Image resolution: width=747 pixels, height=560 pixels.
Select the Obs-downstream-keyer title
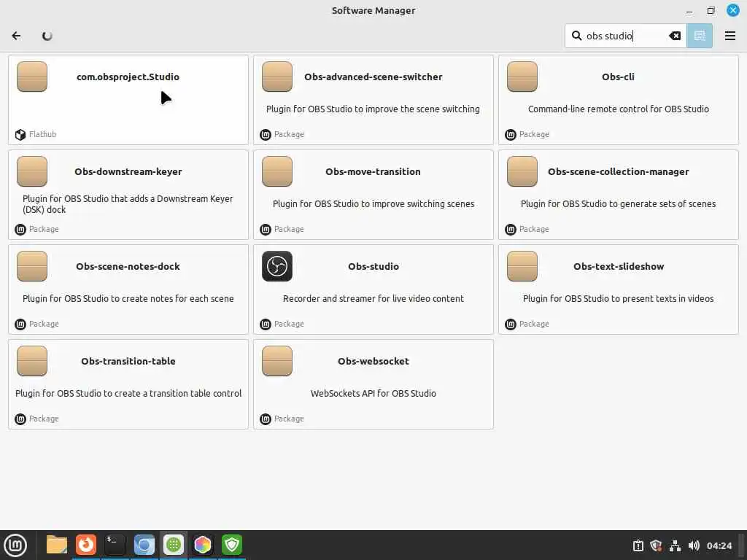[128, 171]
